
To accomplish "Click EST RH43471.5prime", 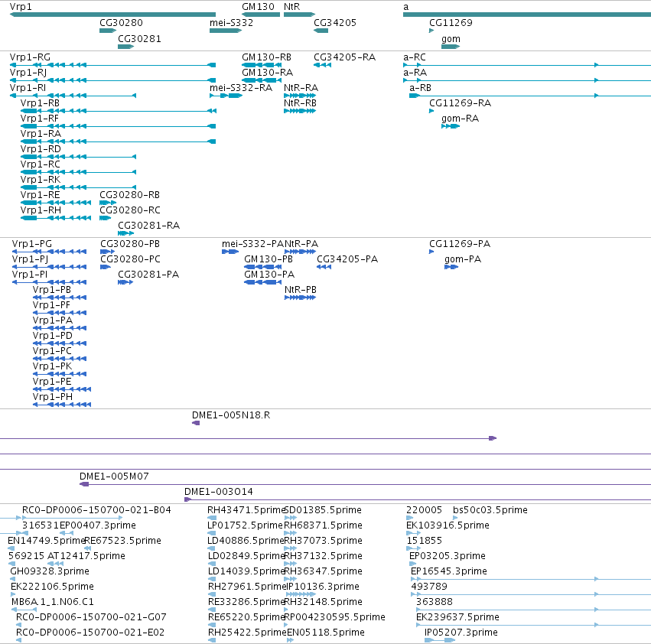I will tap(212, 518).
